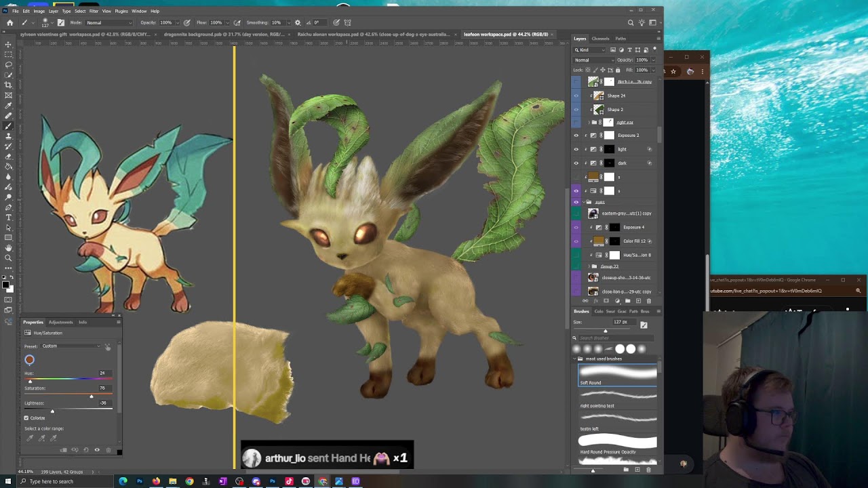This screenshot has height=488, width=868.
Task: Click on-image adjustment hand tool in Properties
Action: tap(107, 346)
